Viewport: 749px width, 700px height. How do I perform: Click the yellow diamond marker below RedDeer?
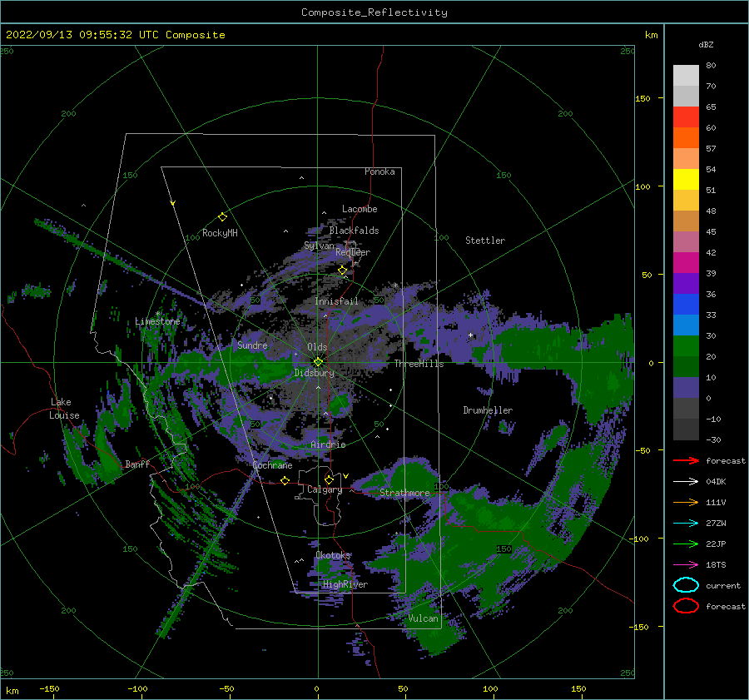(343, 271)
